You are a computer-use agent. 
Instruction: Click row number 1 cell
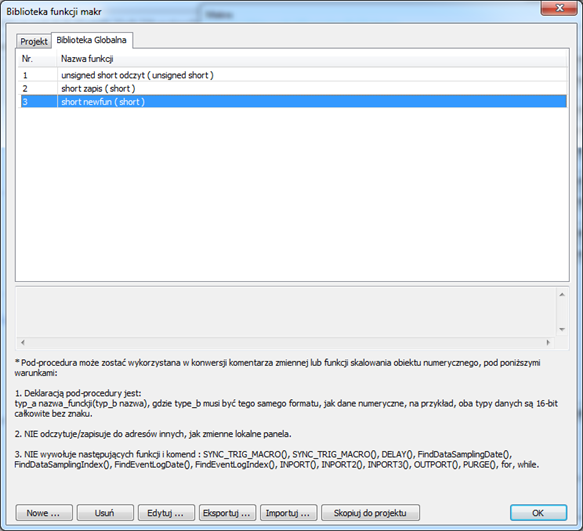[39, 75]
